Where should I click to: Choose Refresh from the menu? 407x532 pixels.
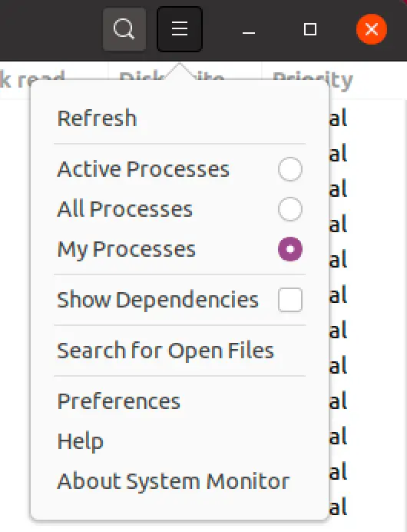[x=180, y=118]
